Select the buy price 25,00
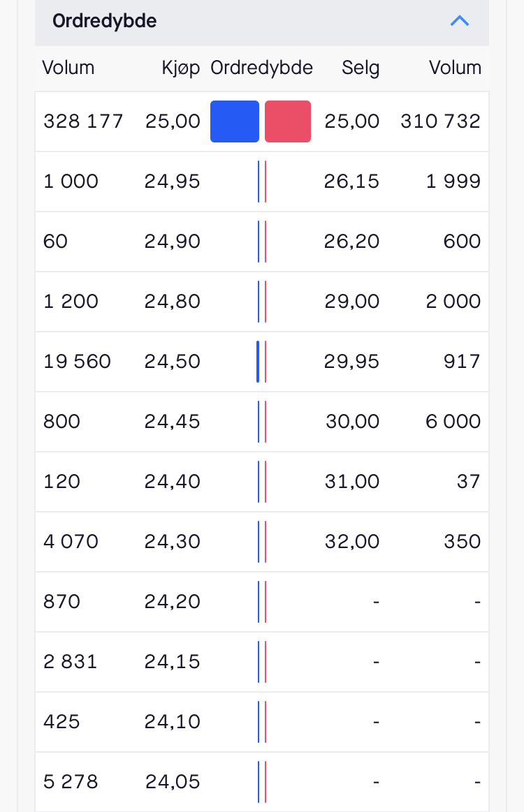Viewport: 524px width, 812px height. pos(173,121)
